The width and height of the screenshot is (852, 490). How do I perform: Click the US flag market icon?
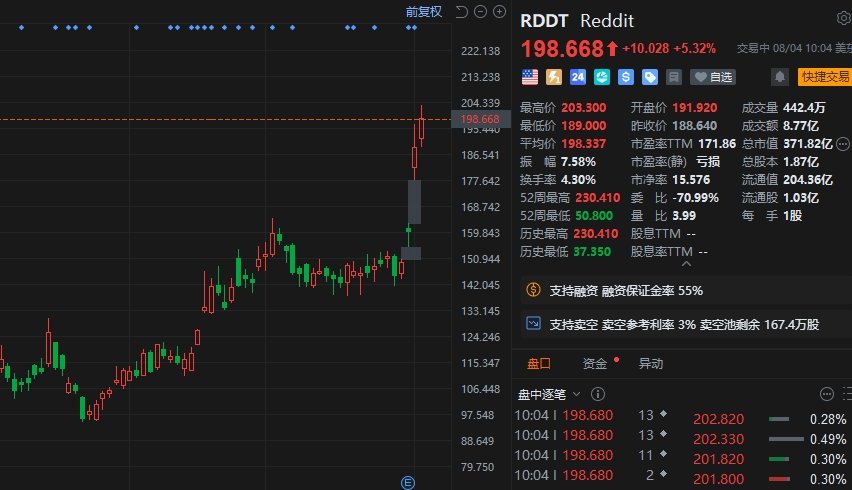tap(530, 77)
